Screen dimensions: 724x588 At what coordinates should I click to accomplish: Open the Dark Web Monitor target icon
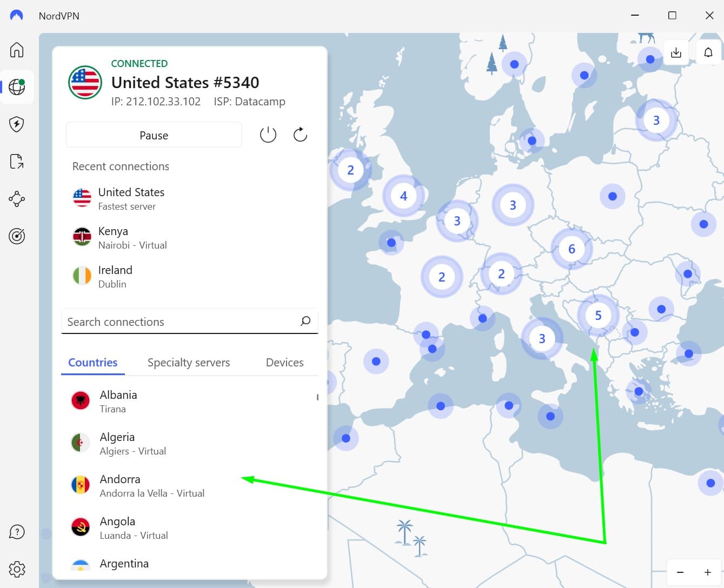click(17, 236)
